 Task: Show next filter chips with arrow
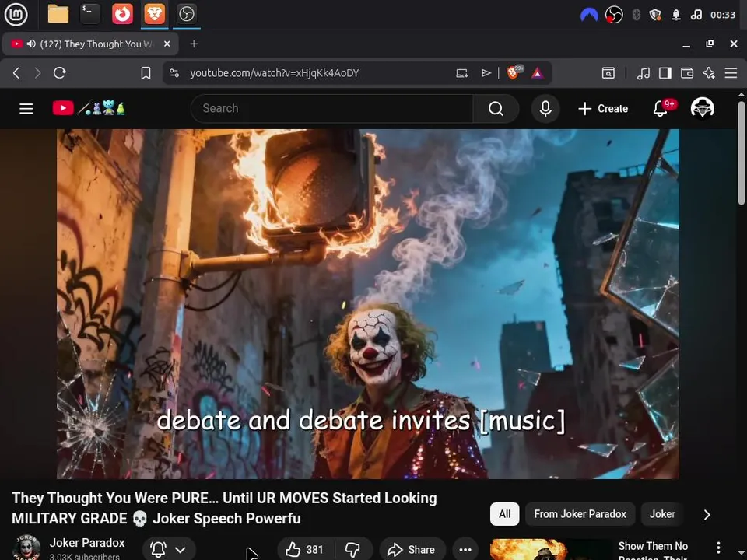[707, 515]
